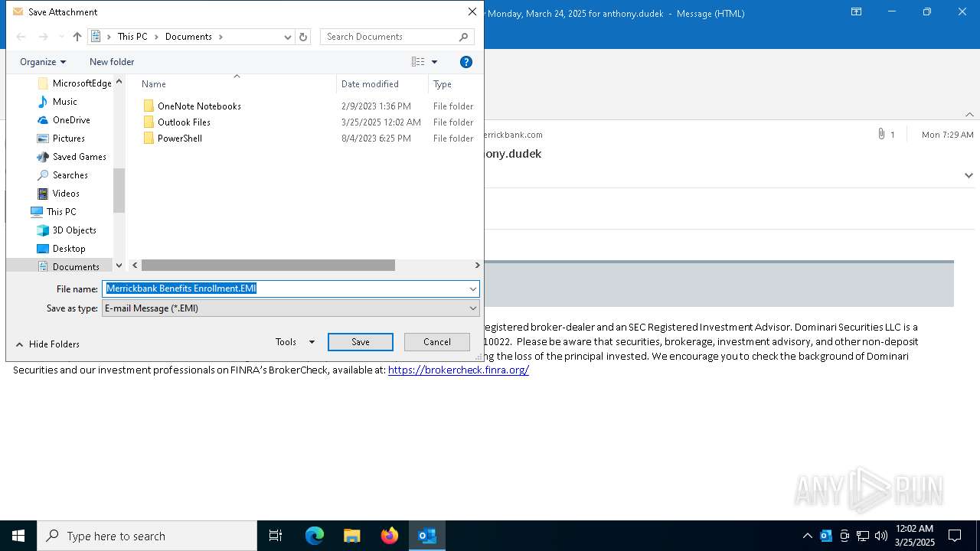Open Task View on taskbar
The height and width of the screenshot is (551, 980).
click(276, 536)
